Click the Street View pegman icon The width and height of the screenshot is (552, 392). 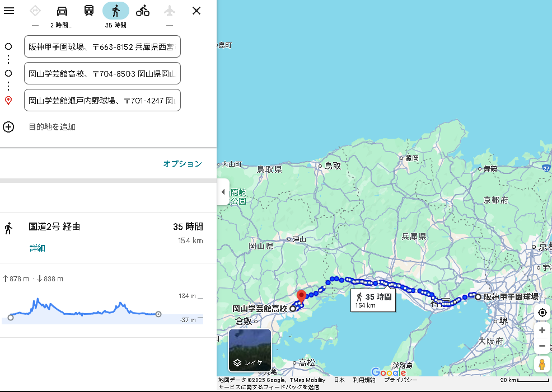542,364
